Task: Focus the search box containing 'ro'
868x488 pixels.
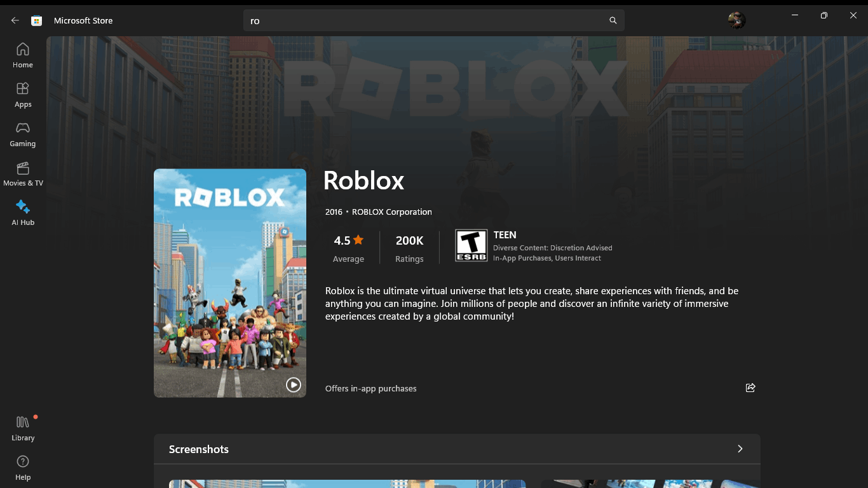Action: tap(434, 20)
